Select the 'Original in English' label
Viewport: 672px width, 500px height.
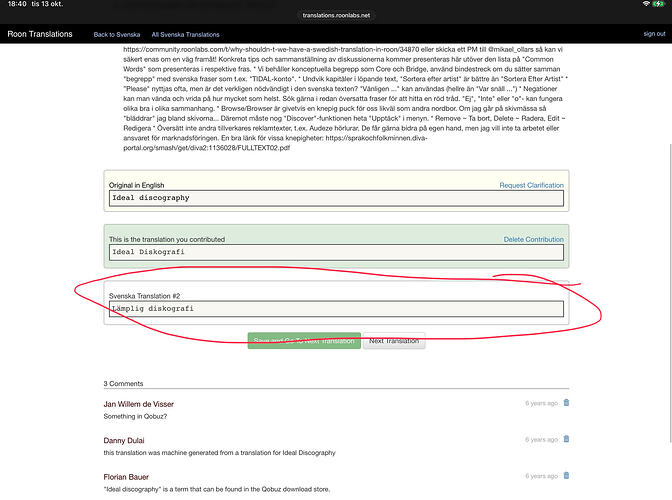coord(136,185)
